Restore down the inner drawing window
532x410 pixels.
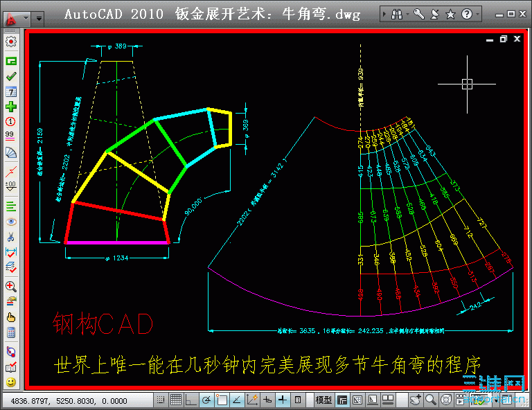(x=503, y=39)
